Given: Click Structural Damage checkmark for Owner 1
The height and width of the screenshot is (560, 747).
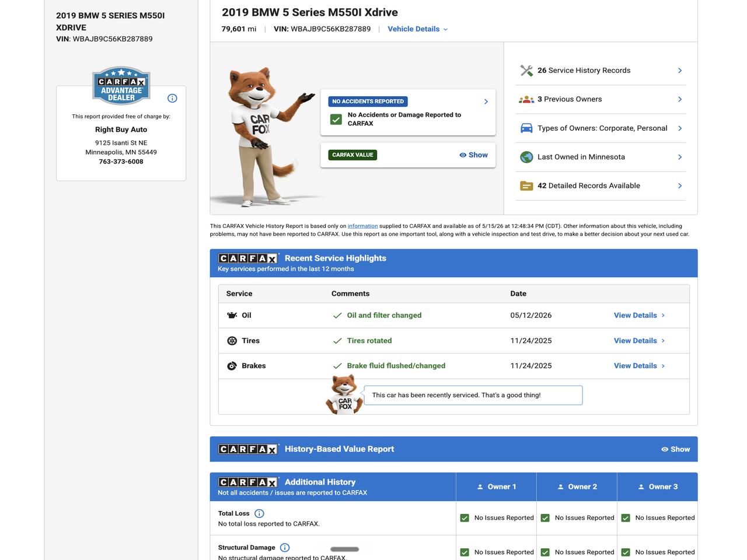Looking at the screenshot, I should [x=465, y=552].
